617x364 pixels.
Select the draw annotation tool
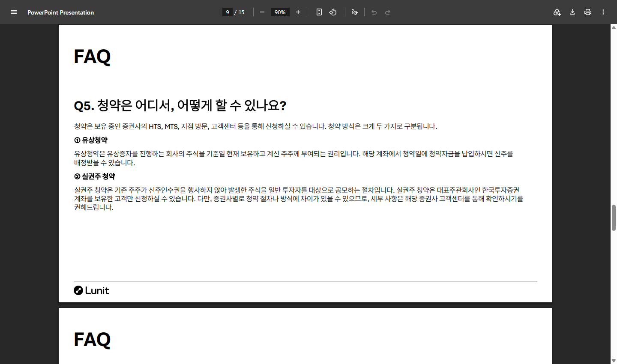point(354,12)
